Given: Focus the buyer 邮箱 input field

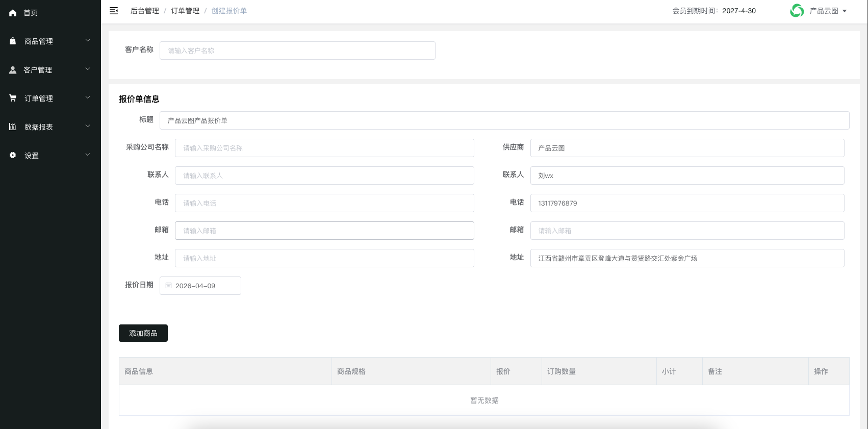Looking at the screenshot, I should point(324,231).
